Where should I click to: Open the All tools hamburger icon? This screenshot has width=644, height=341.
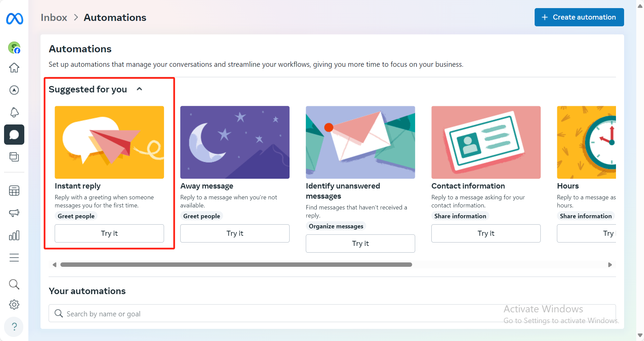(14, 257)
